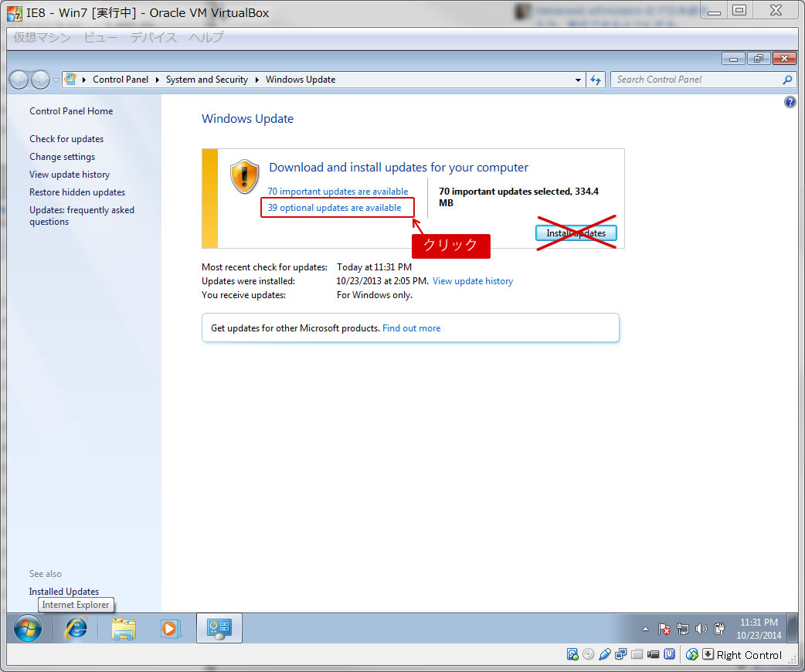
Task: Open Windows Media Player taskbar icon
Action: [x=170, y=629]
